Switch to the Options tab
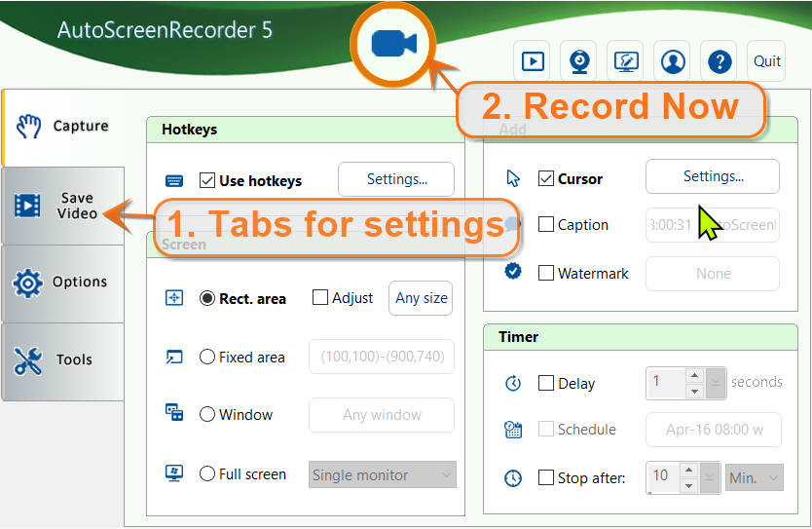The image size is (812, 529). [63, 283]
